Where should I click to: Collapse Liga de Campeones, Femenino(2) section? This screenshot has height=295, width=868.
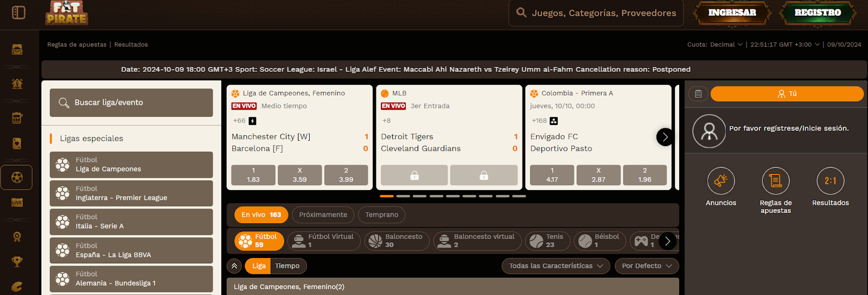[453, 286]
